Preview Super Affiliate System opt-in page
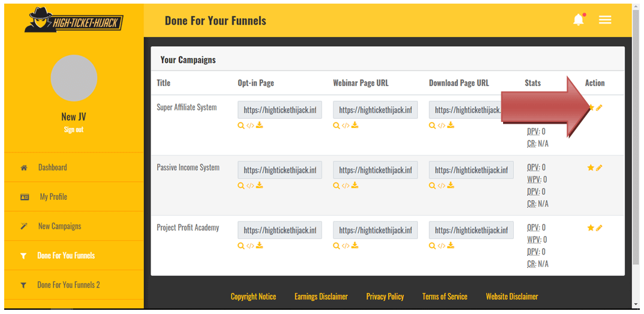The width and height of the screenshot is (644, 314). click(x=241, y=125)
